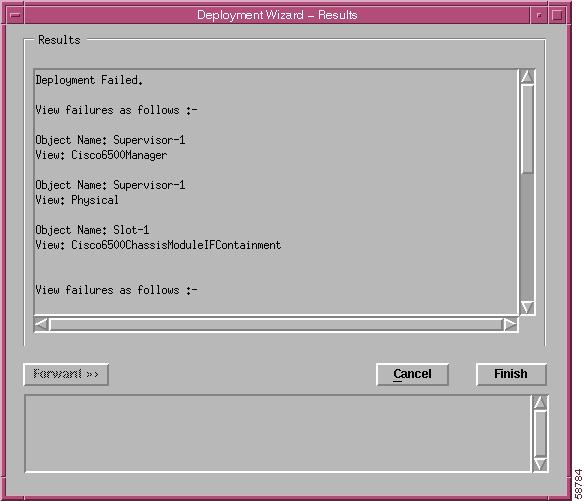Click results horizontal scroll left arrow
Screen dimensions: 584x501
(x=41, y=324)
